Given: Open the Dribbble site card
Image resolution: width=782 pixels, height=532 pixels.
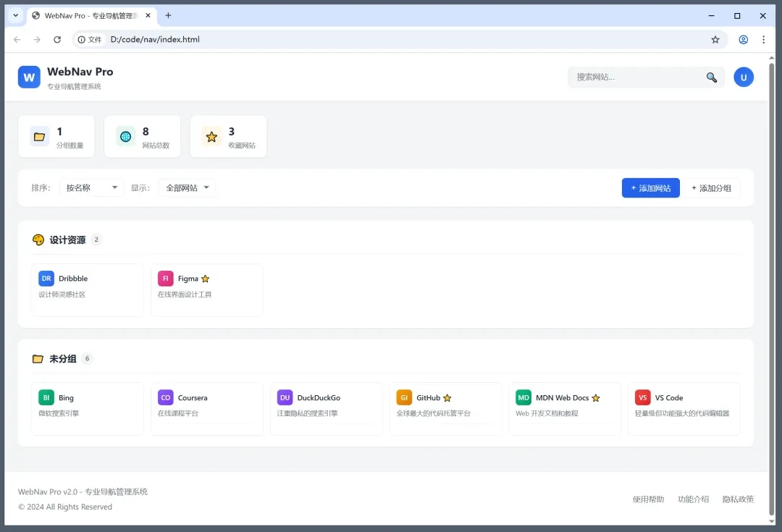Looking at the screenshot, I should (x=88, y=290).
